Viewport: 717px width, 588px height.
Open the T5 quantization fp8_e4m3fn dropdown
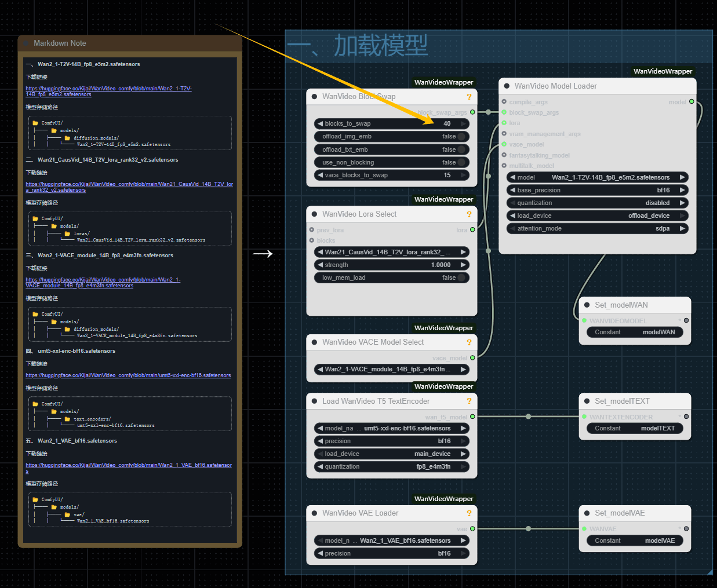[x=392, y=466]
